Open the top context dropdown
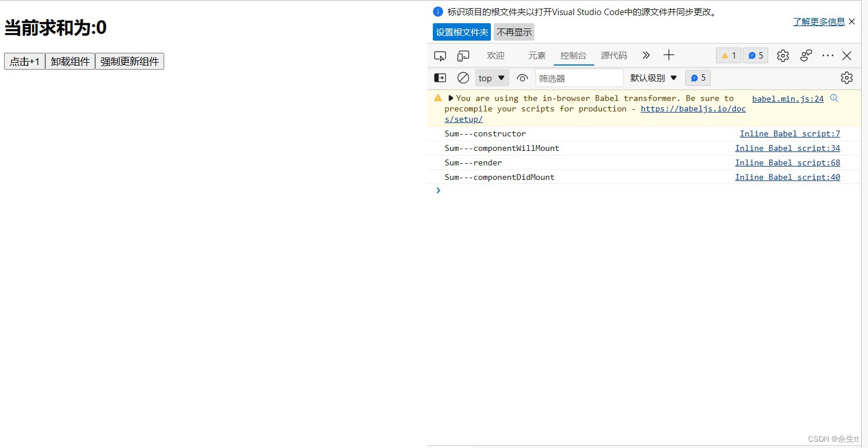868x448 pixels. (492, 78)
